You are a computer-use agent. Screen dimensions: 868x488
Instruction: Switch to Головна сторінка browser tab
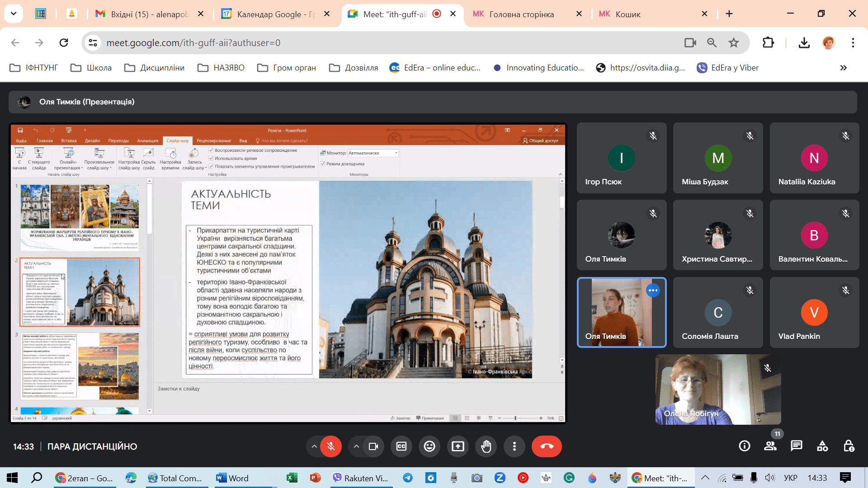coord(521,14)
